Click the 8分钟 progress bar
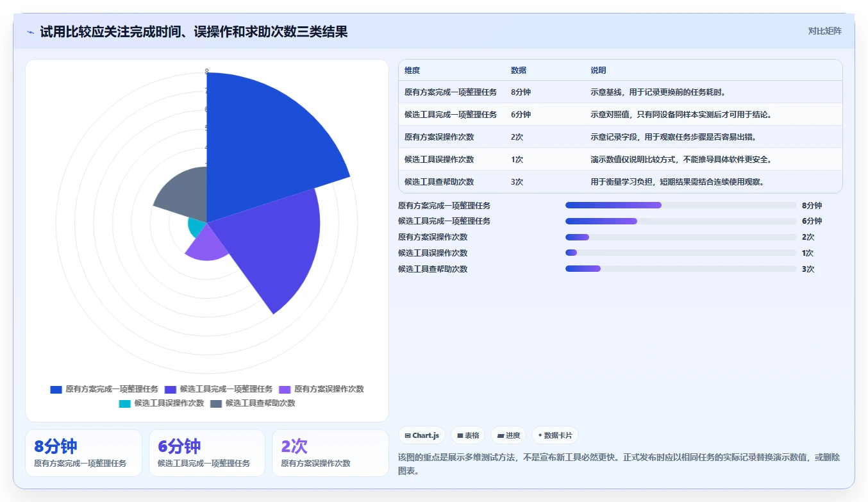The image size is (868, 502). 681,205
